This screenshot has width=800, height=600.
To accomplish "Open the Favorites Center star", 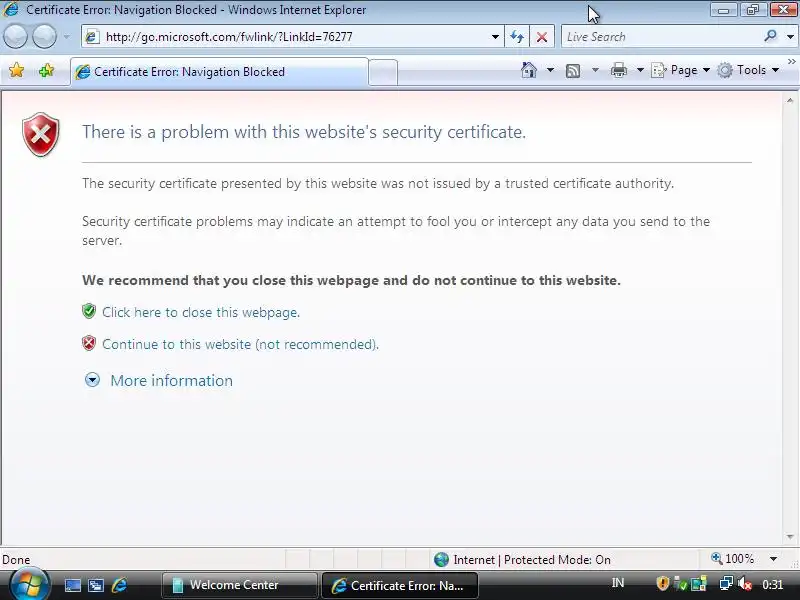I will [16, 70].
